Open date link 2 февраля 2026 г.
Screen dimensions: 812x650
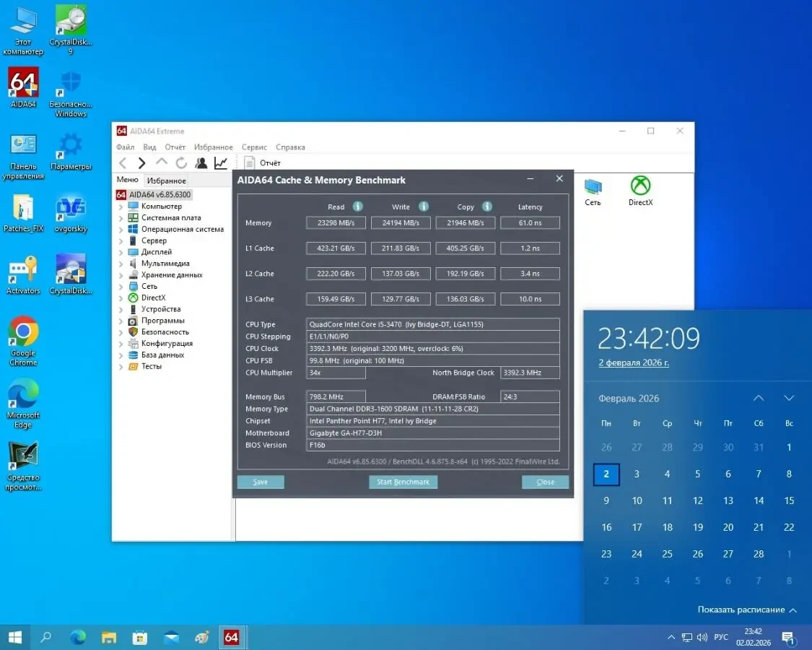[x=634, y=363]
